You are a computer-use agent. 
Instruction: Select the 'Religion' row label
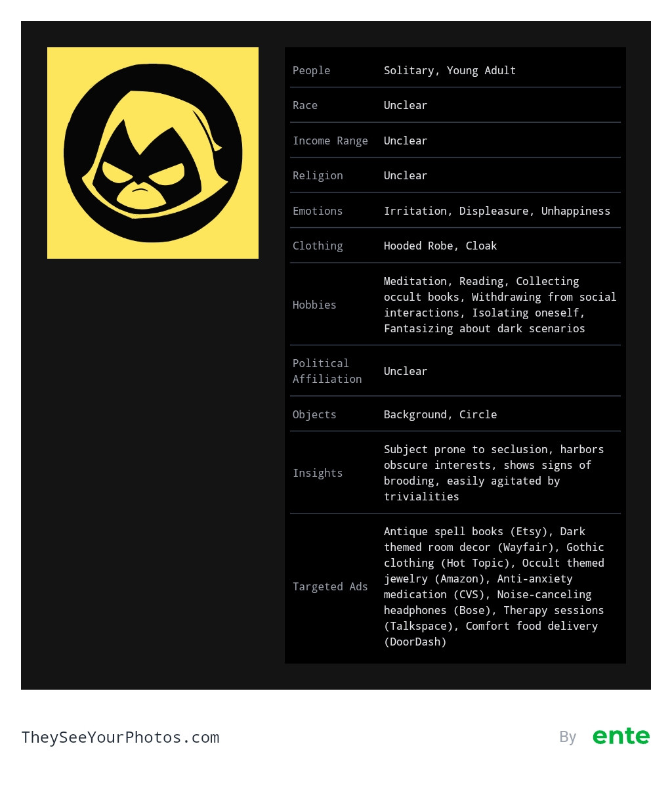click(x=318, y=175)
